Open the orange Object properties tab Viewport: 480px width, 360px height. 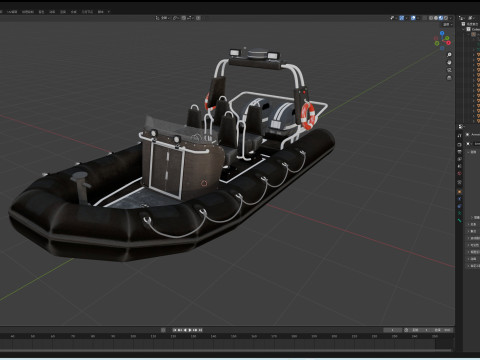pos(460,192)
